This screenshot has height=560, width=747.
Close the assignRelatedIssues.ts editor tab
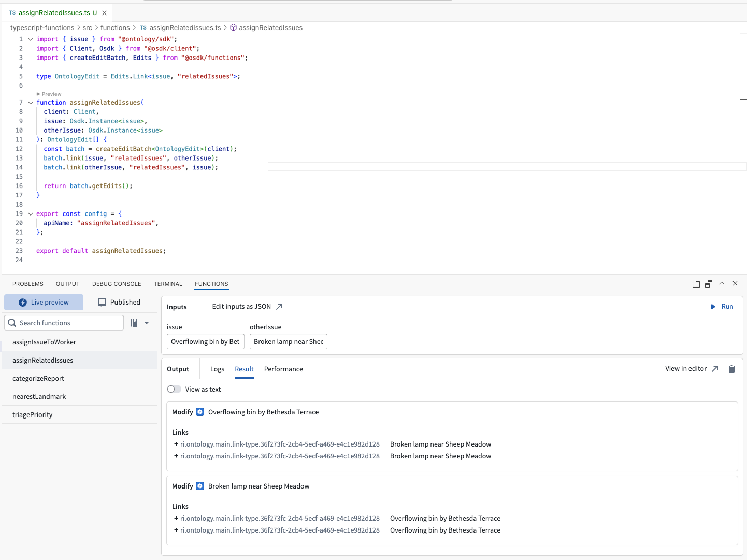tap(104, 13)
